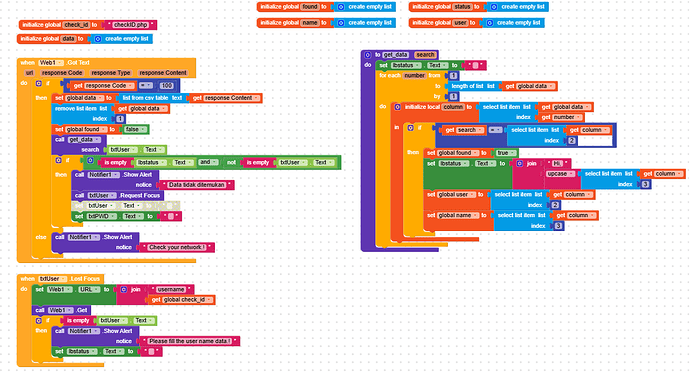Click the 'url' event parameter
Screen dimensions: 690x372
tap(29, 73)
